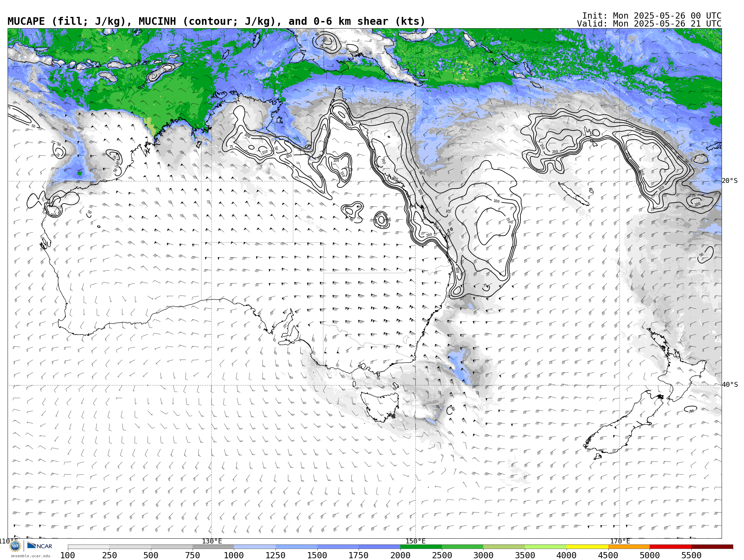Click the colorbar value label 1000
Viewport: 744px width, 560px height.
(234, 556)
